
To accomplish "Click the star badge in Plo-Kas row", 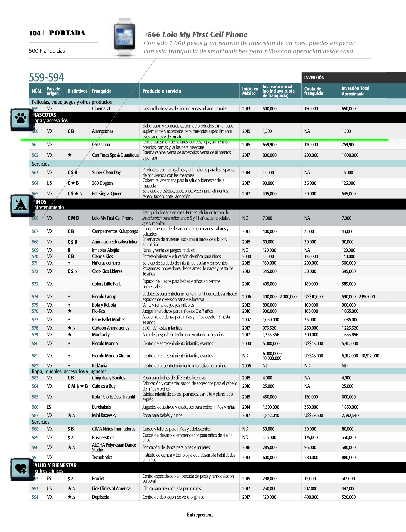I will [x=70, y=311].
